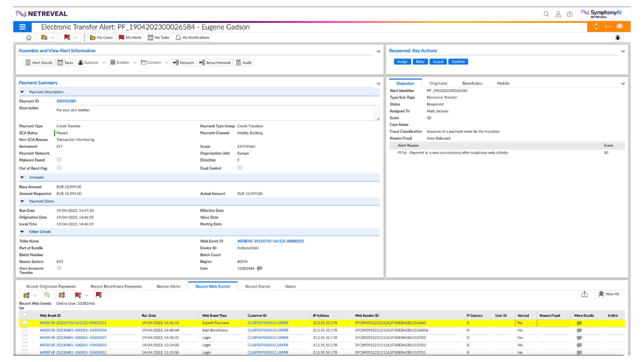Click the back arrow in orange bar
644x362 pixels.
point(608,27)
